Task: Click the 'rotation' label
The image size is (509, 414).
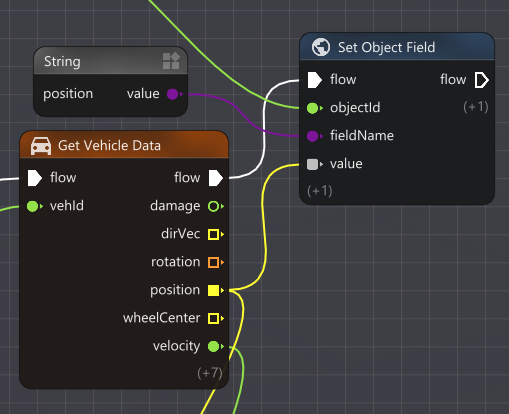Action: tap(176, 262)
